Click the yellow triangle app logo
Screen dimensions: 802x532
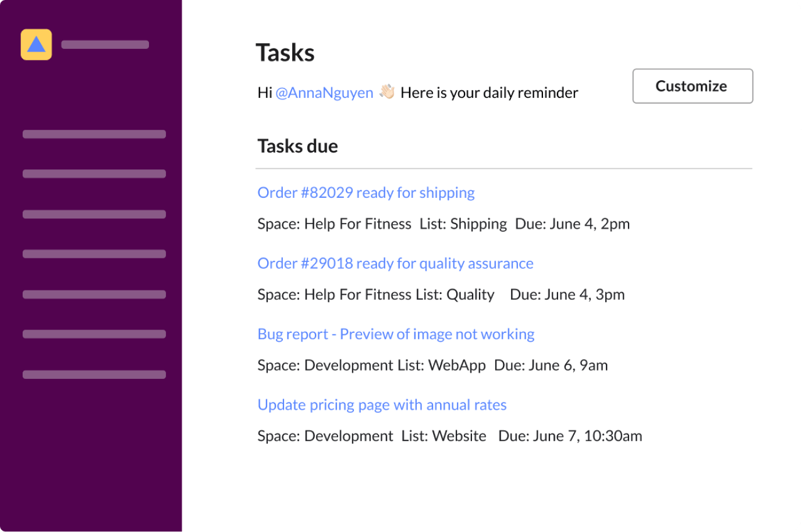pos(36,44)
